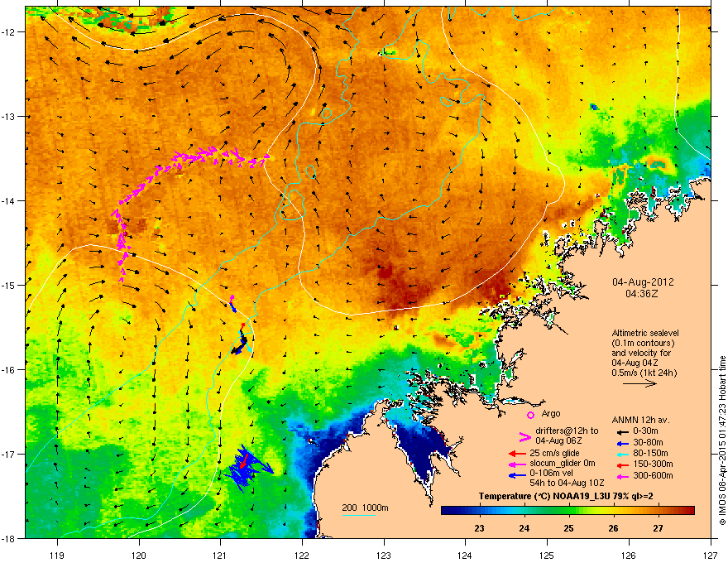The height and width of the screenshot is (563, 728).
Task: Click the 'ANMN 12h av.' heading
Action: pos(640,420)
